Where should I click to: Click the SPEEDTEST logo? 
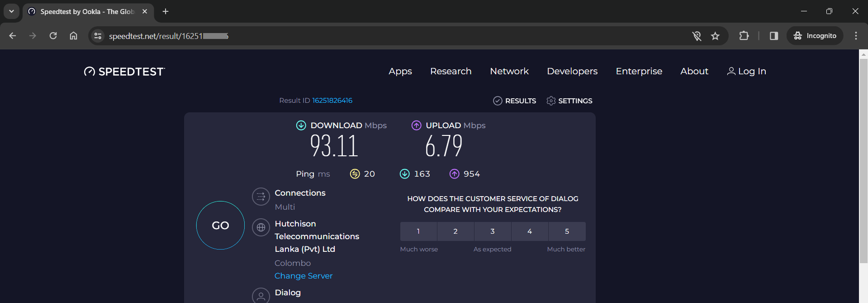(x=124, y=72)
